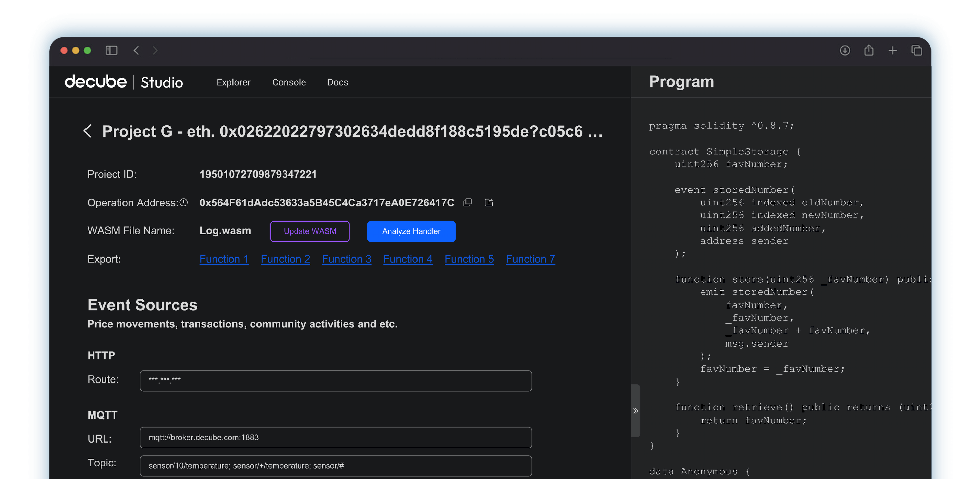Go forward with the browser forward arrow

(x=155, y=50)
